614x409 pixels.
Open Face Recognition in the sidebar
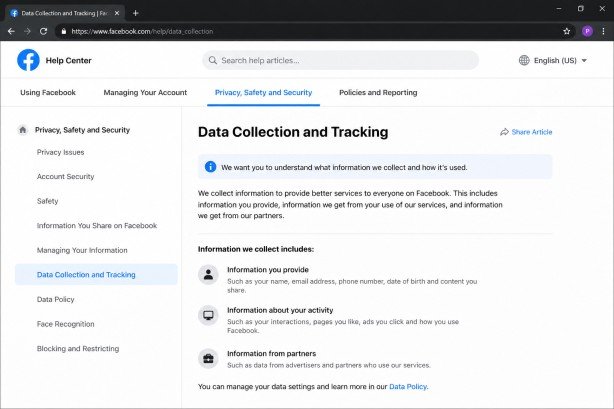tap(66, 324)
